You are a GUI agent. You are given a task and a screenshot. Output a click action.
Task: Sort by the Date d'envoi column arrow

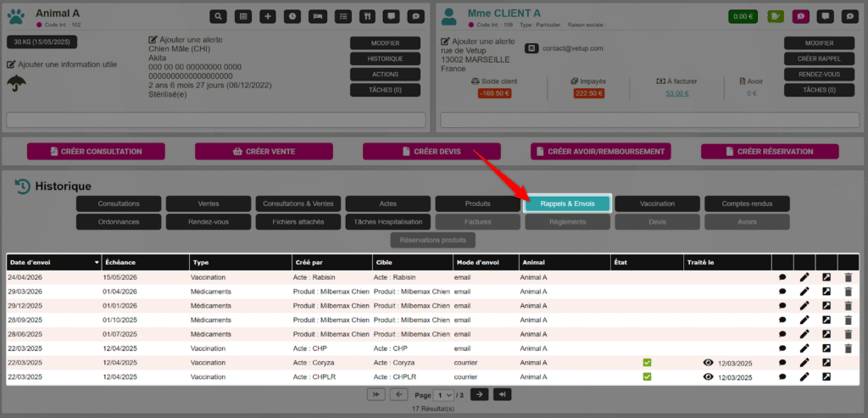tap(97, 263)
